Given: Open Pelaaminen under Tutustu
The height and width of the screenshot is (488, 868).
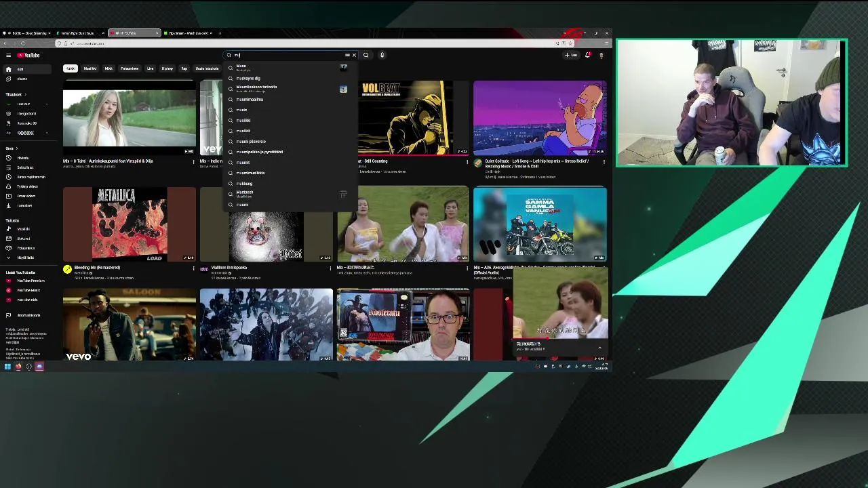Looking at the screenshot, I should pyautogui.click(x=26, y=248).
